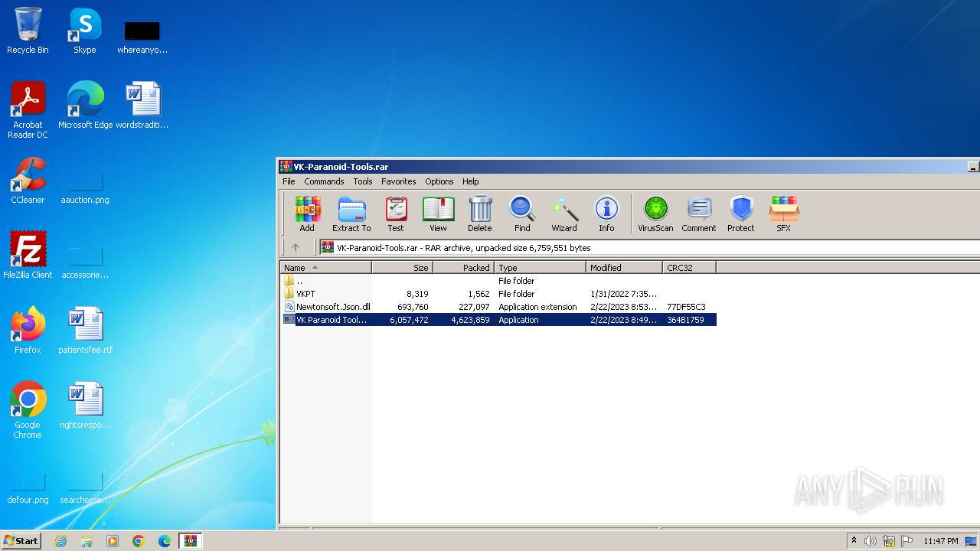This screenshot has width=980, height=551.
Task: Open Edge from the taskbar
Action: tap(165, 541)
